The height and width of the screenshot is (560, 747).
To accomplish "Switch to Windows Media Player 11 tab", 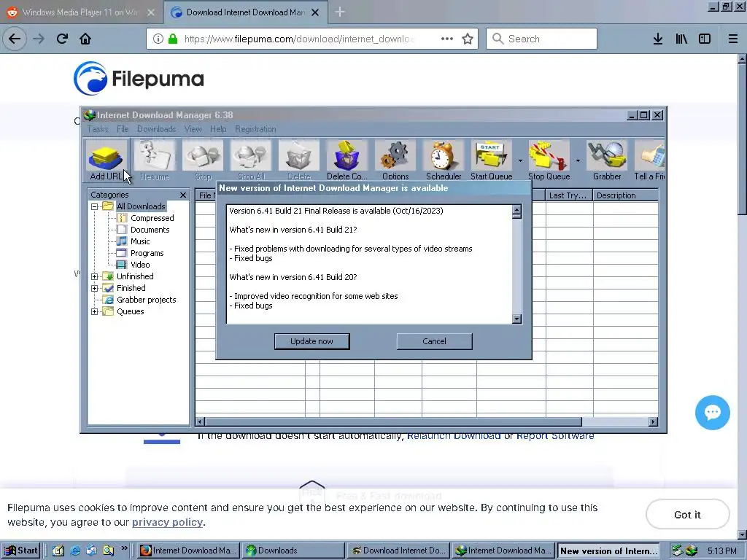I will pos(81,12).
